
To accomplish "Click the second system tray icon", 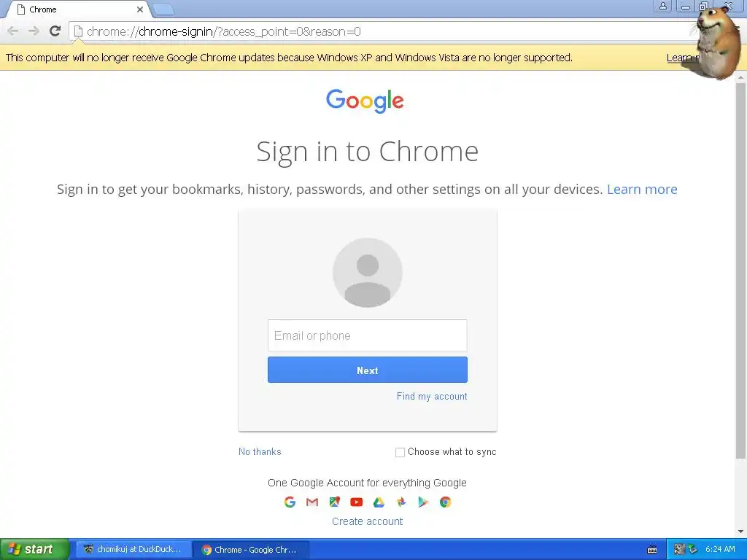I will [x=693, y=549].
